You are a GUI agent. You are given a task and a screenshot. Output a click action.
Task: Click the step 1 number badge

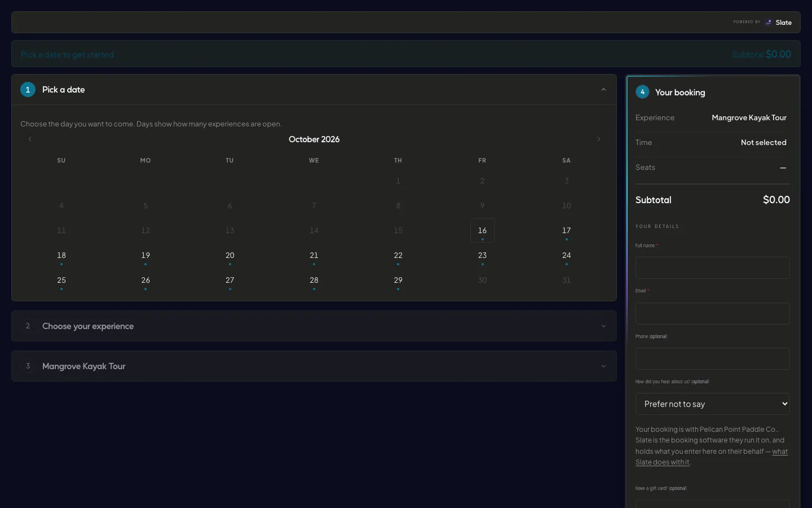(x=28, y=90)
